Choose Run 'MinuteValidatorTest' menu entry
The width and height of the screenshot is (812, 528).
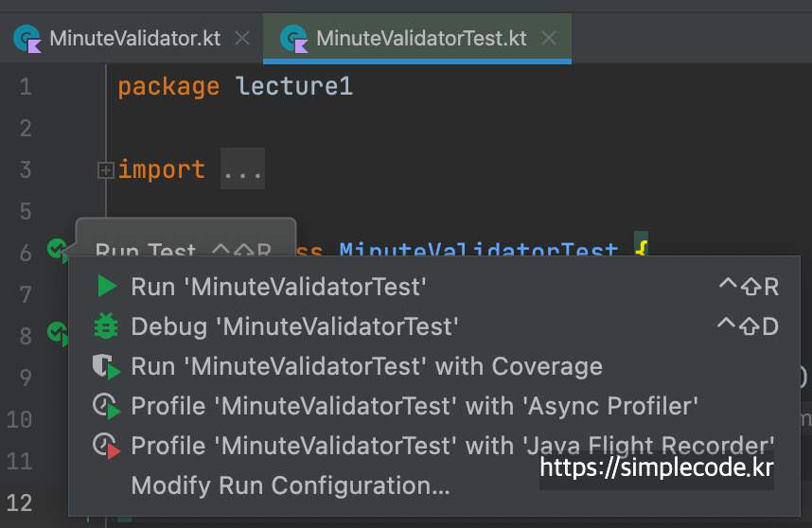(x=278, y=287)
